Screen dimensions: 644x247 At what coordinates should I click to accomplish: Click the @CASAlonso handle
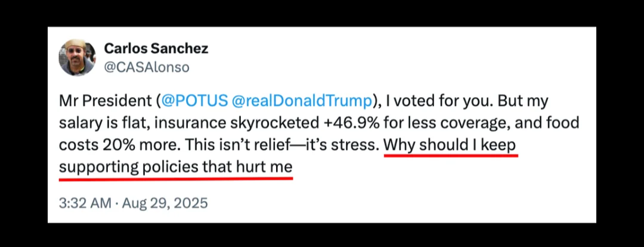point(147,67)
